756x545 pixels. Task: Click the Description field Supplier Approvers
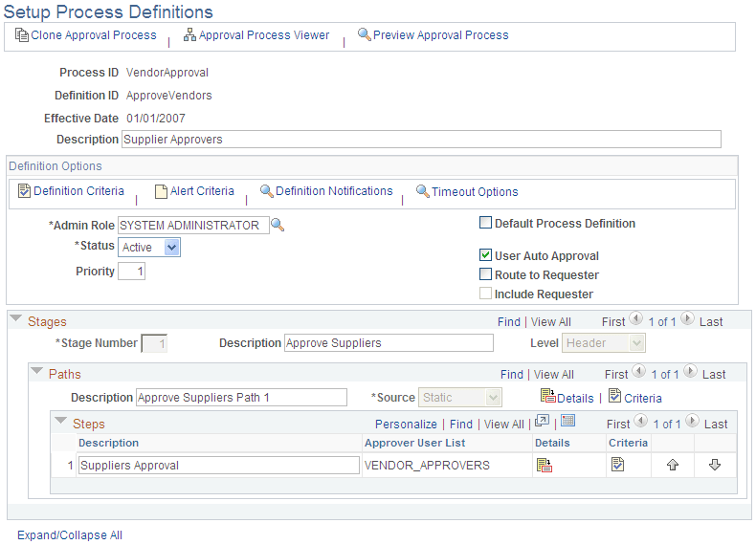coord(421,140)
